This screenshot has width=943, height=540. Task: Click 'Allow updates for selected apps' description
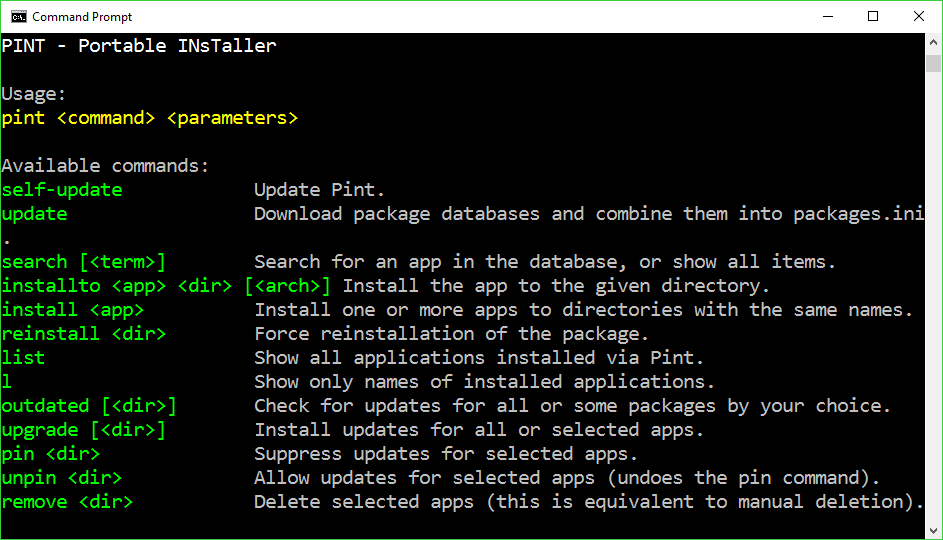click(x=567, y=478)
